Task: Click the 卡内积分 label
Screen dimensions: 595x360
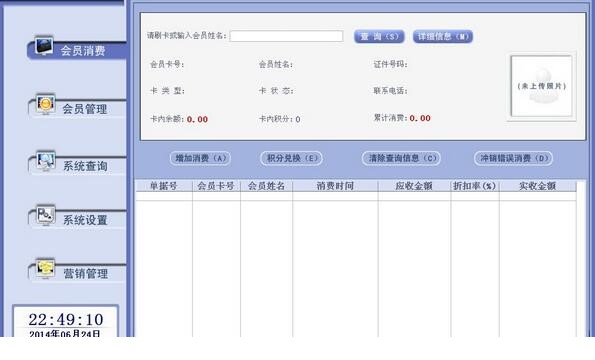Action: coord(276,119)
